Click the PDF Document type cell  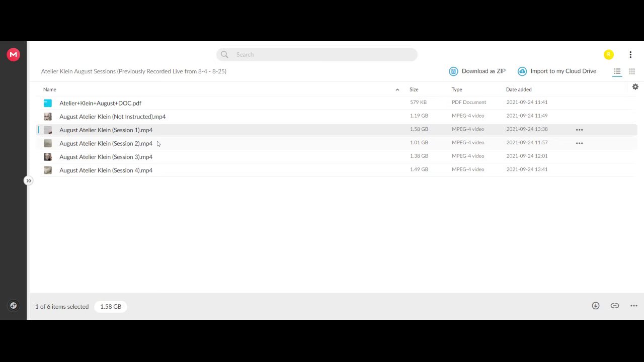pos(469,102)
